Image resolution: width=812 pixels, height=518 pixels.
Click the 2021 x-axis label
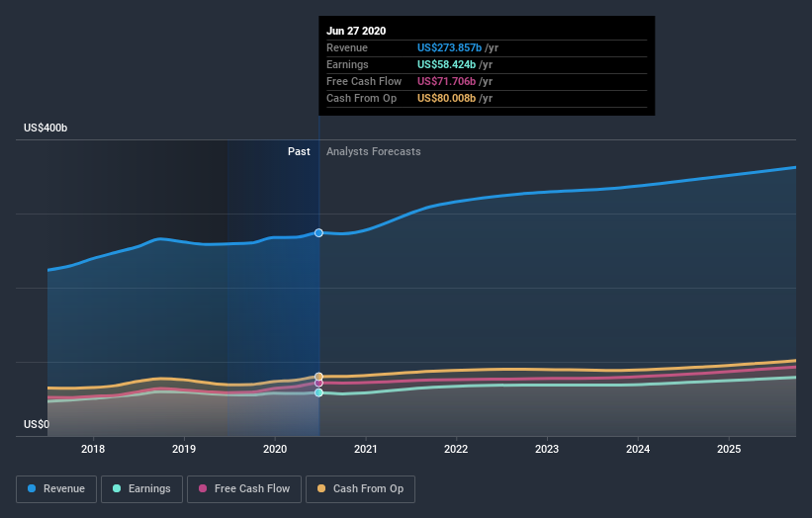tap(366, 449)
